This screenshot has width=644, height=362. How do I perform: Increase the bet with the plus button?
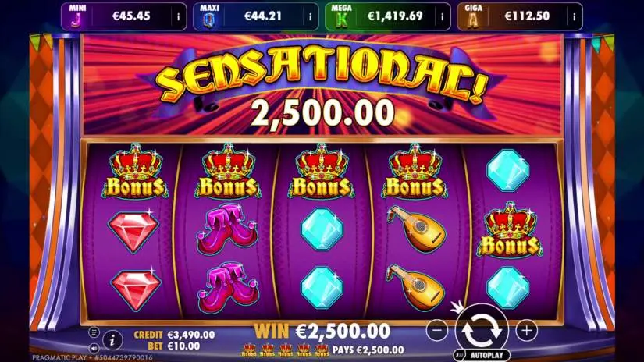tap(527, 329)
